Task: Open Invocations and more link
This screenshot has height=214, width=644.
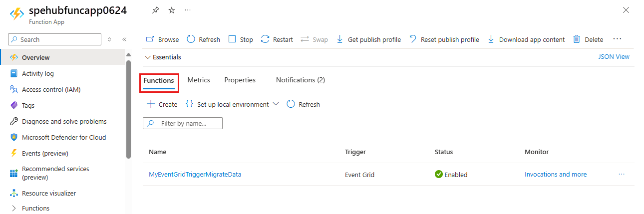Action: (555, 174)
